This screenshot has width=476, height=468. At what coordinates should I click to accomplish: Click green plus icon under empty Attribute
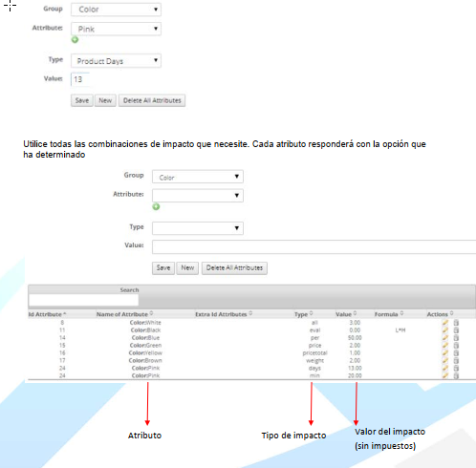coord(156,207)
